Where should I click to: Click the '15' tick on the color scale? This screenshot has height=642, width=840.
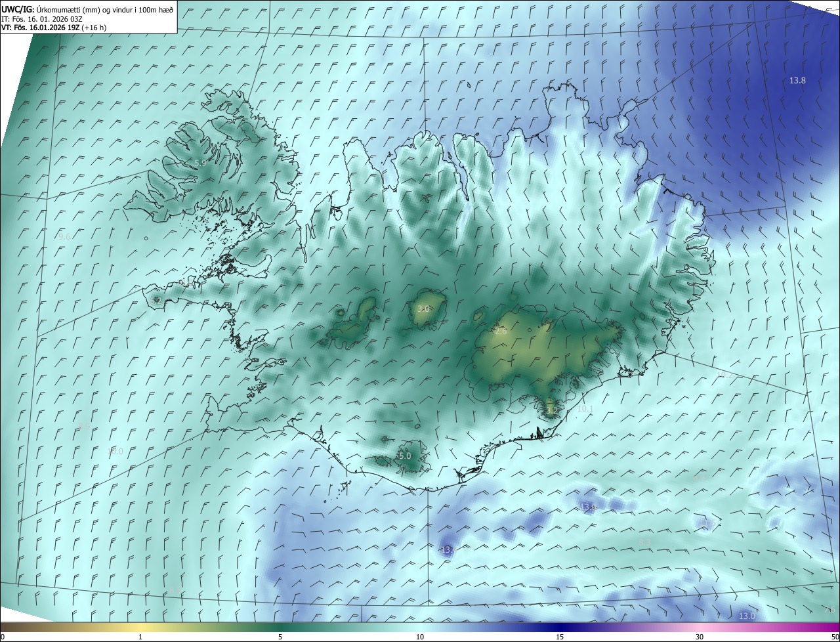point(560,637)
